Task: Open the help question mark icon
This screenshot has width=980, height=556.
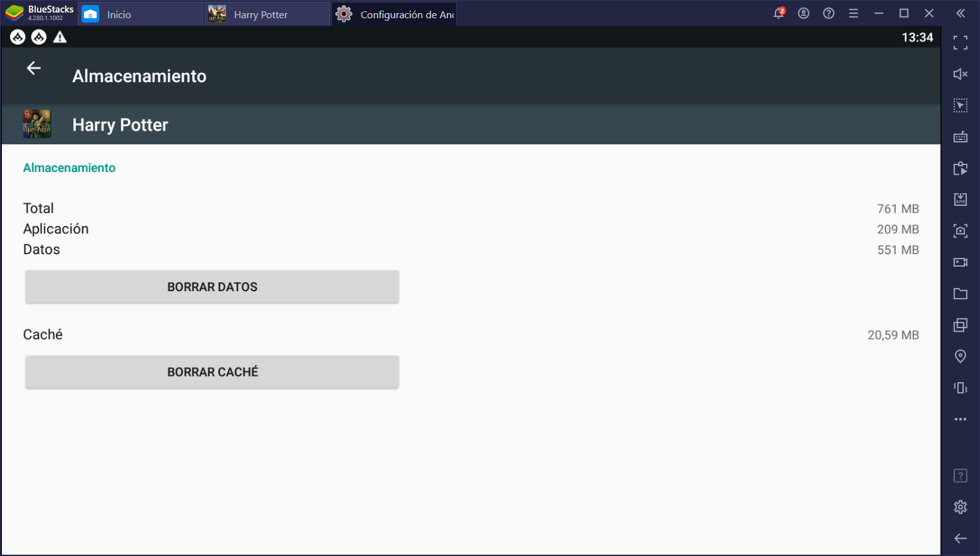Action: [x=829, y=13]
